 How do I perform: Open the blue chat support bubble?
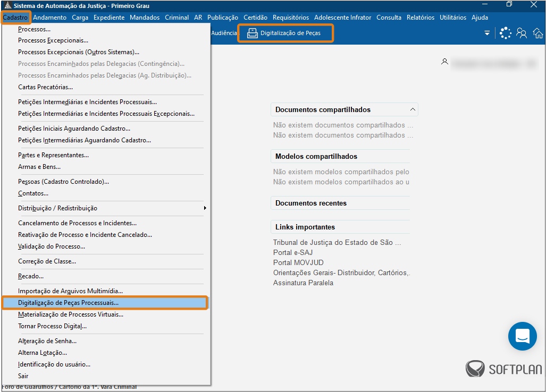522,336
